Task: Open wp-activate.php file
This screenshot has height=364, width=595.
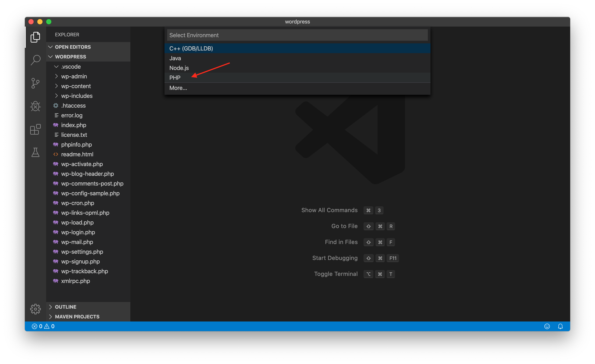Action: [x=88, y=164]
